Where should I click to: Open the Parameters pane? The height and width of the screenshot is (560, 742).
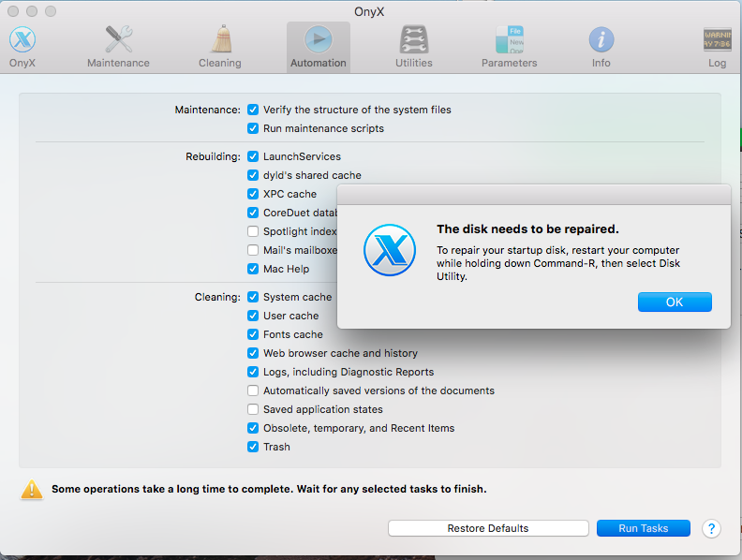(509, 47)
